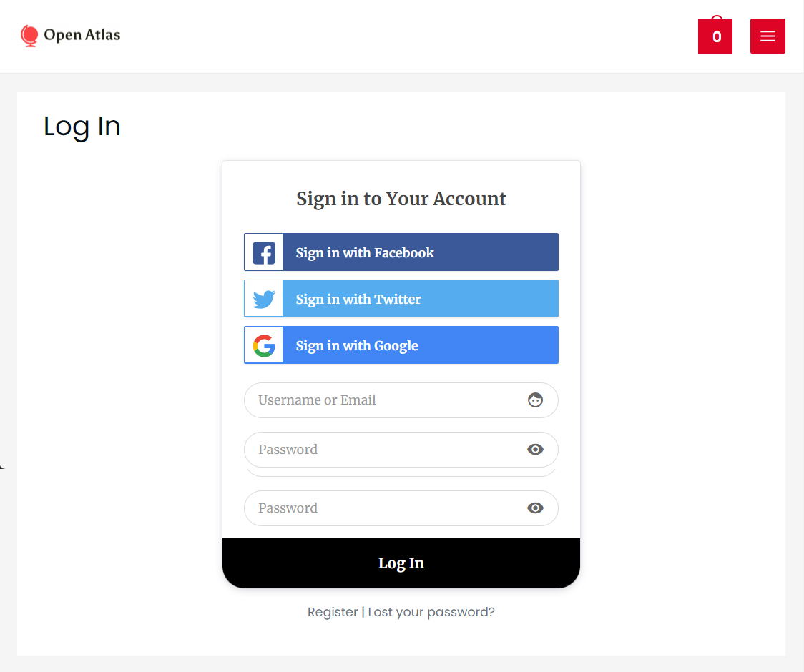This screenshot has width=804, height=672.
Task: Click the Sign in to Your Account heading
Action: click(x=401, y=199)
